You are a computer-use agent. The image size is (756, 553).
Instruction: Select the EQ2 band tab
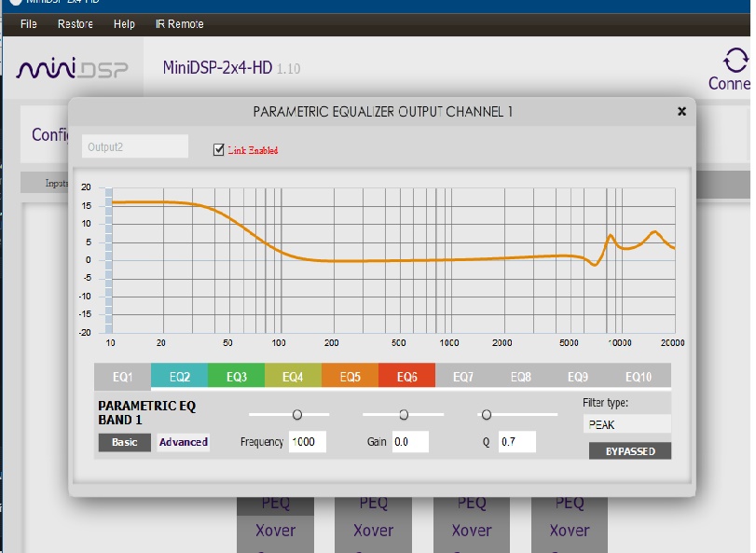coord(179,377)
